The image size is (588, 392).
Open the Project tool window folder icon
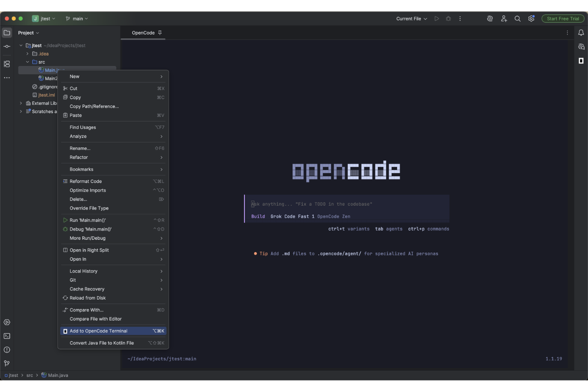point(7,33)
